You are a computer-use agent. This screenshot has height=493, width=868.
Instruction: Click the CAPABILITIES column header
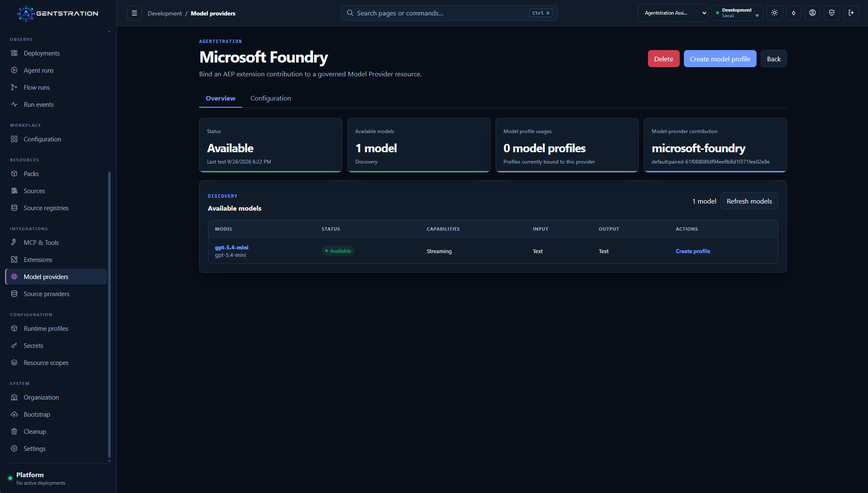pyautogui.click(x=443, y=229)
